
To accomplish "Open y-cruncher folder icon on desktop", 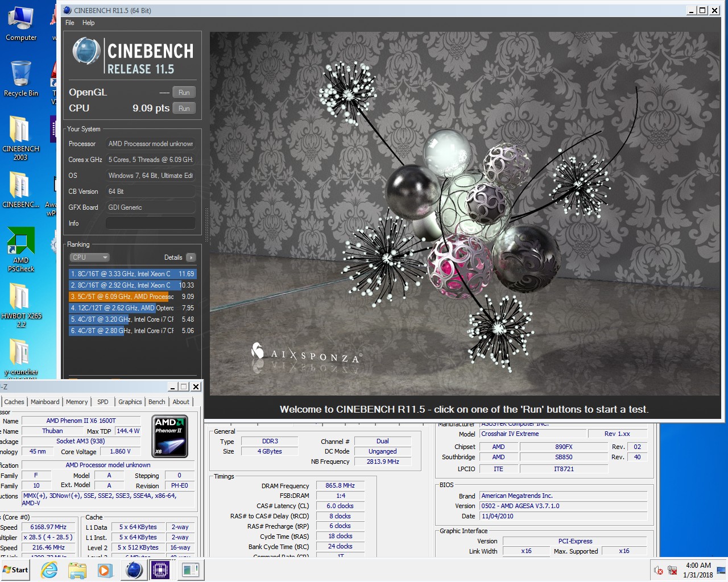I will [21, 358].
